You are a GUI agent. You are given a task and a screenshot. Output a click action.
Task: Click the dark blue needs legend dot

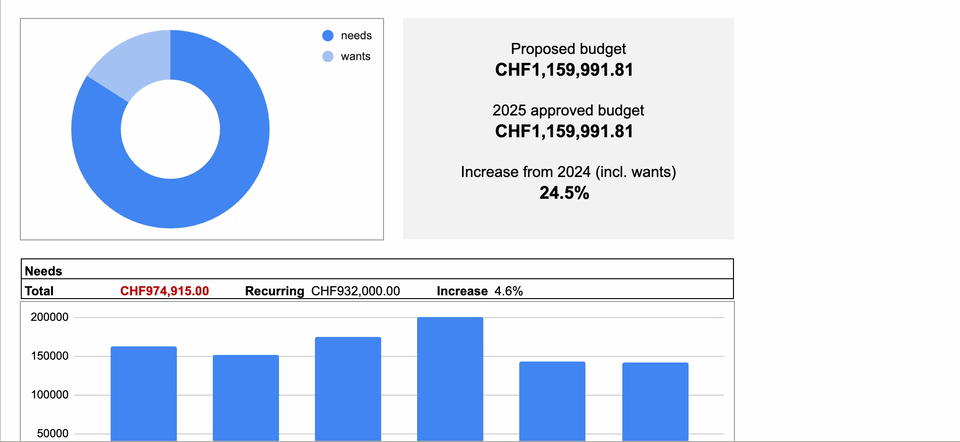tap(327, 36)
